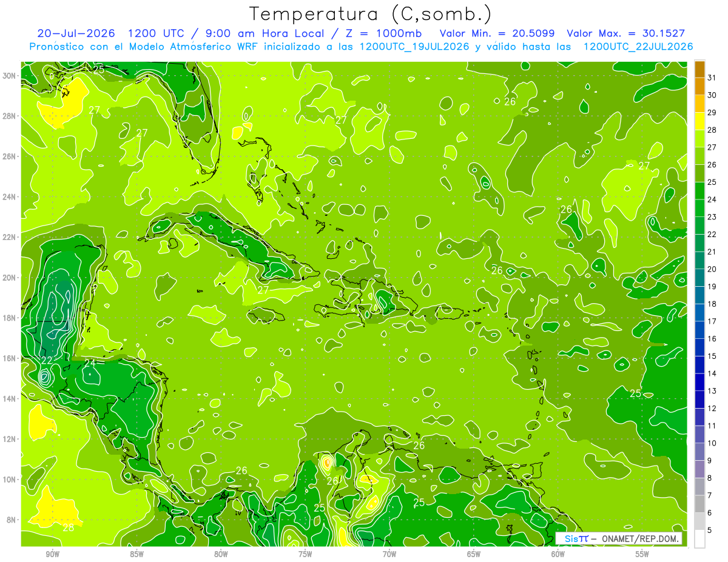Pick the light gray swatch between 5 and 6

pyautogui.click(x=699, y=522)
